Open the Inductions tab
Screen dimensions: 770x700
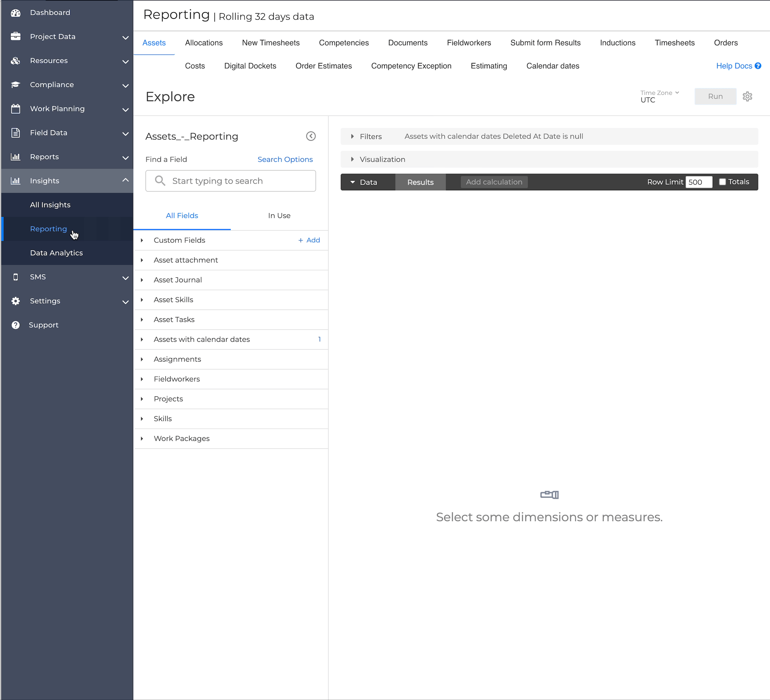click(x=617, y=43)
